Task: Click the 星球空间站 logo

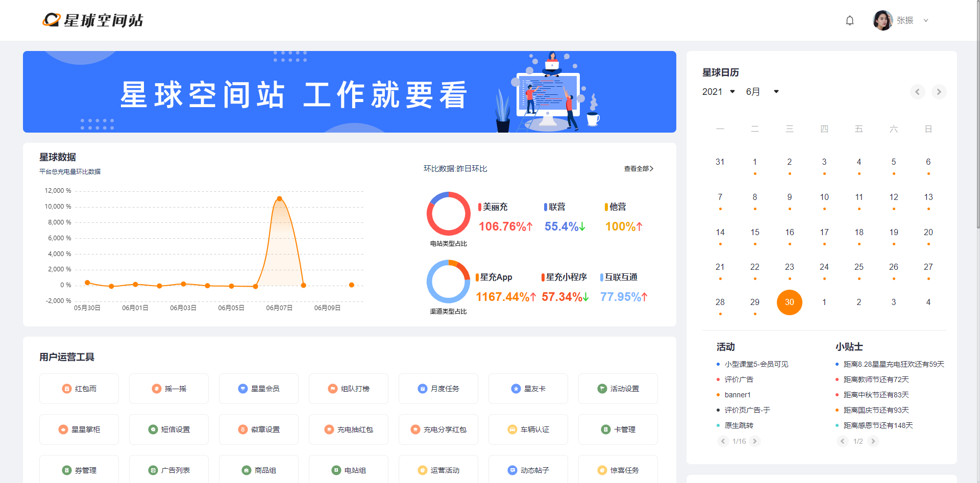Action: pos(93,20)
